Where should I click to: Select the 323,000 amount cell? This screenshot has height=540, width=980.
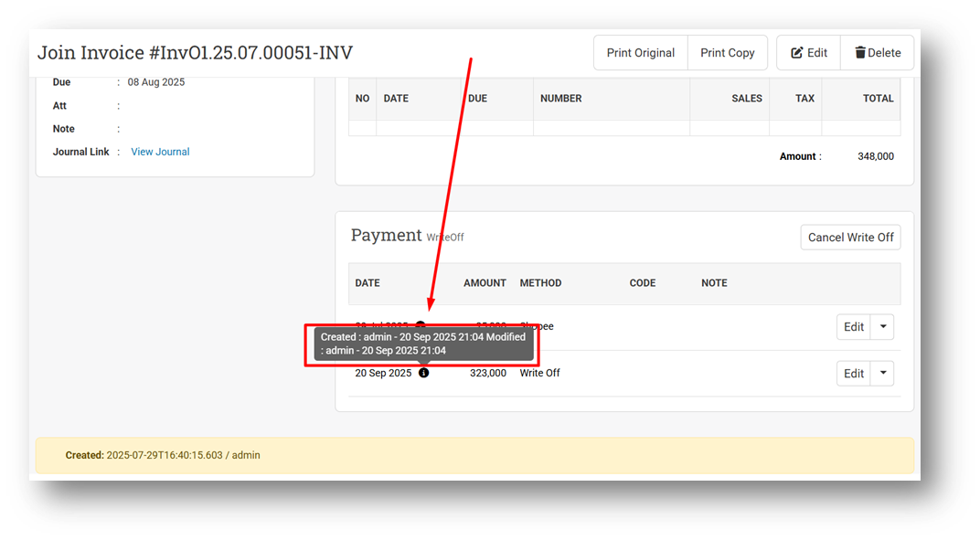[488, 373]
